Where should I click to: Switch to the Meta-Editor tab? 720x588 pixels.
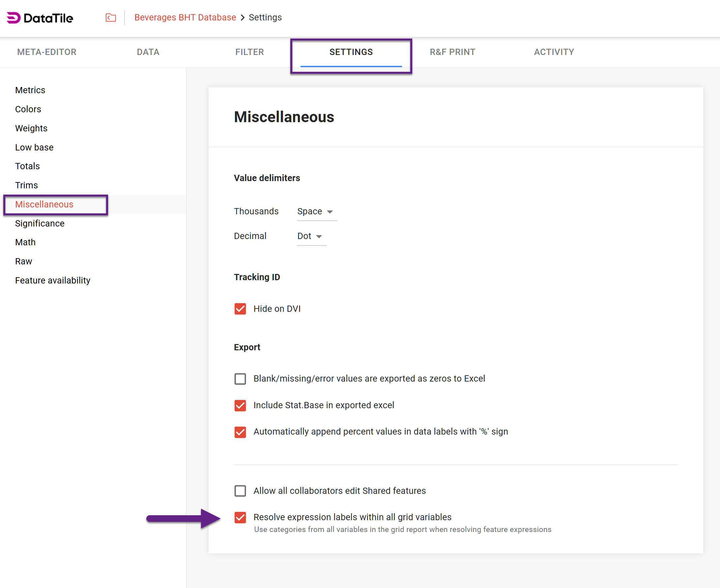(x=47, y=52)
